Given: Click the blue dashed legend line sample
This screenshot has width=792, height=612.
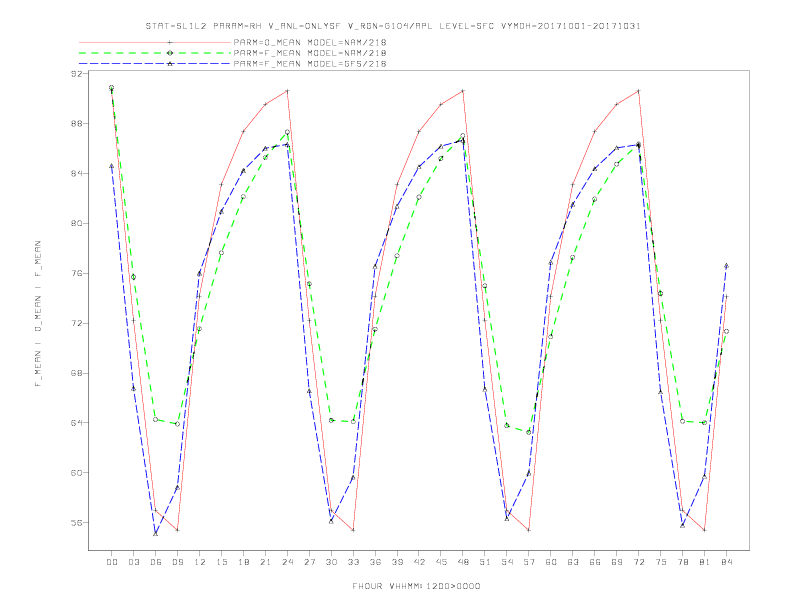Looking at the screenshot, I should coord(155,64).
